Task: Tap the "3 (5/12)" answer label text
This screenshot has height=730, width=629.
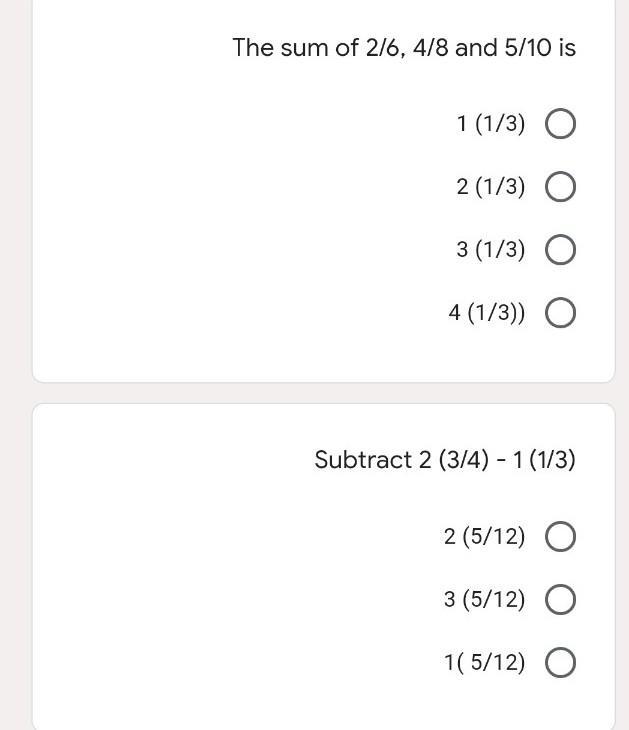Action: (485, 599)
